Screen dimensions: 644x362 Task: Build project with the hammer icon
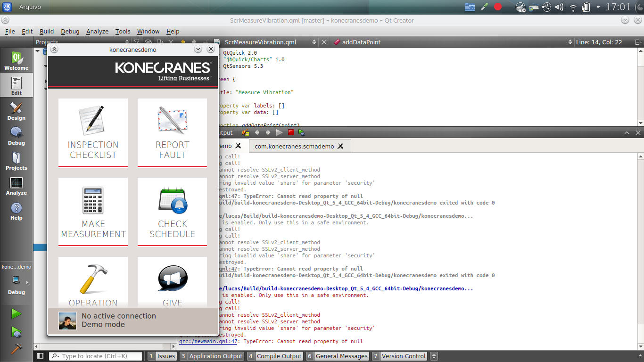[16, 348]
